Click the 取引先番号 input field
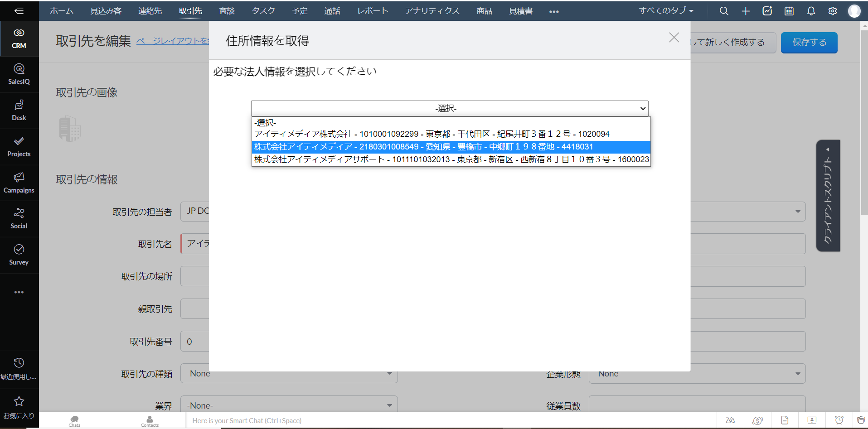Image resolution: width=868 pixels, height=429 pixels. point(195,342)
